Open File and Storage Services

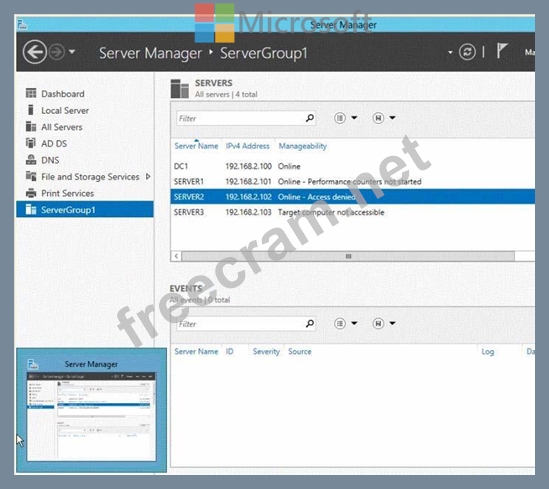pyautogui.click(x=90, y=177)
